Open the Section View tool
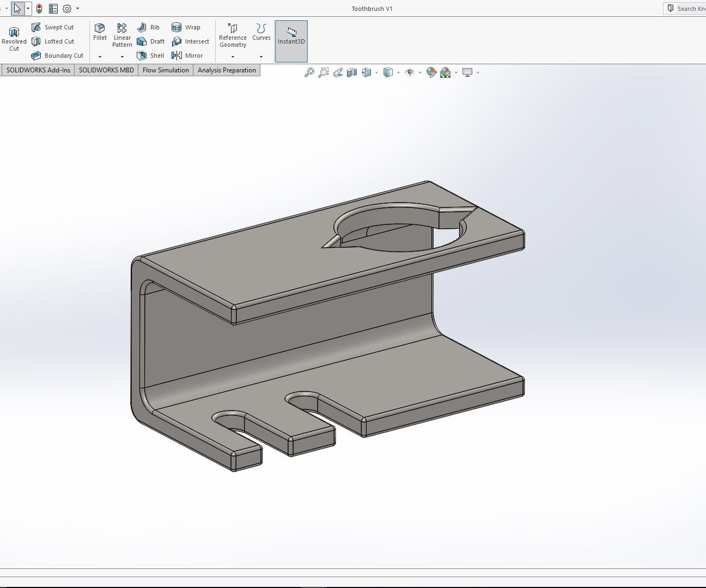This screenshot has width=706, height=588. pyautogui.click(x=352, y=72)
